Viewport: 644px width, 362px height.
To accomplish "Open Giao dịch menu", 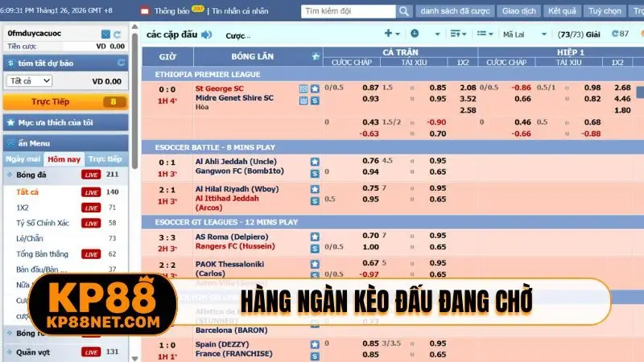I will click(518, 11).
